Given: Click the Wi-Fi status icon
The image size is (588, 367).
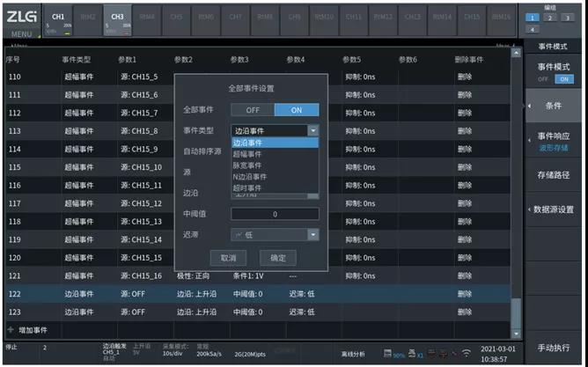Looking at the screenshot, I should [x=467, y=354].
